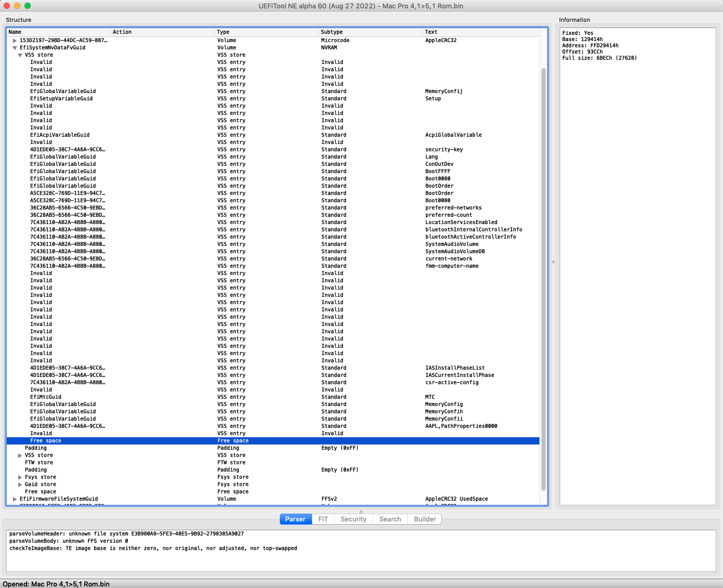Select the current-network entry
This screenshot has width=723, height=588.
[x=273, y=259]
